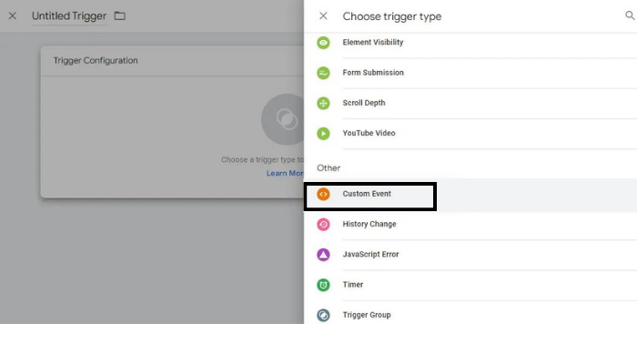
Task: Click the pink History Change icon
Action: (x=323, y=225)
